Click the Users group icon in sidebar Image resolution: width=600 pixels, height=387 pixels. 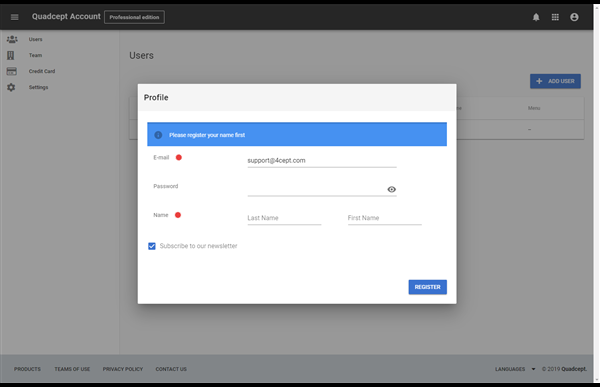[12, 39]
